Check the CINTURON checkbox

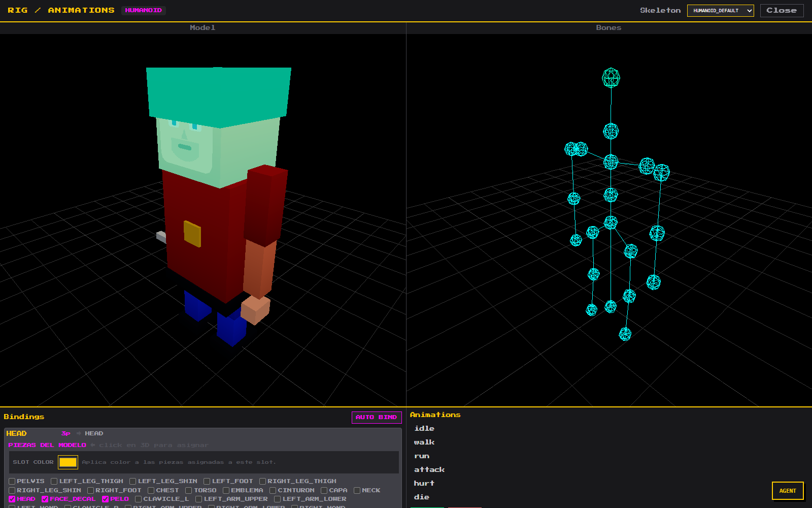(273, 491)
